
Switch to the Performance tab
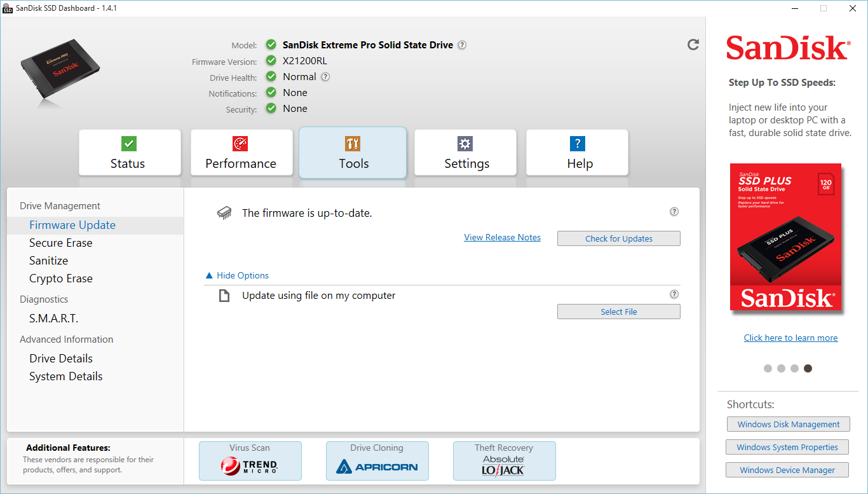point(241,153)
